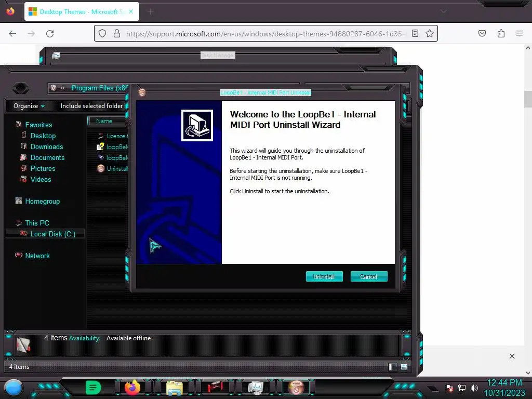The height and width of the screenshot is (399, 532).
Task: Click the Desktop sidebar icon
Action: pos(24,135)
